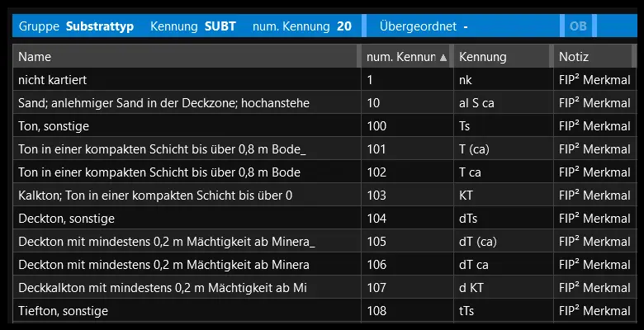Select the Übergeordnet field in header
644x330 pixels.
[424, 26]
